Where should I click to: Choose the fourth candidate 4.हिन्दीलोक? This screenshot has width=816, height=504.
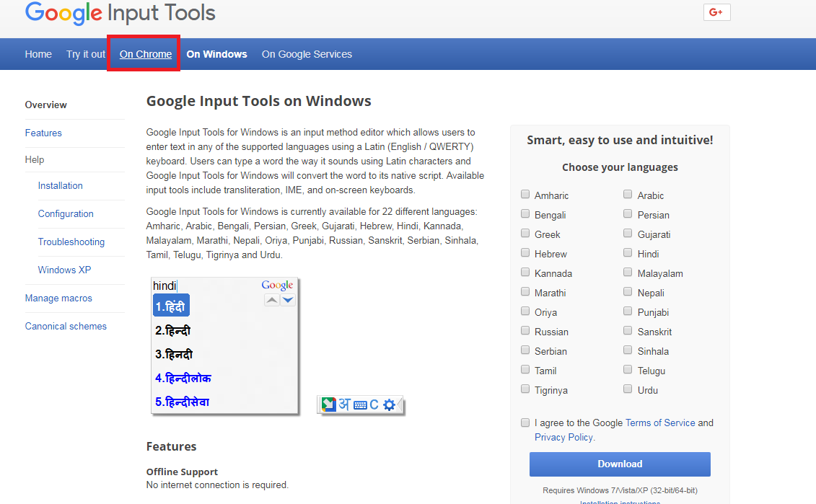click(183, 378)
